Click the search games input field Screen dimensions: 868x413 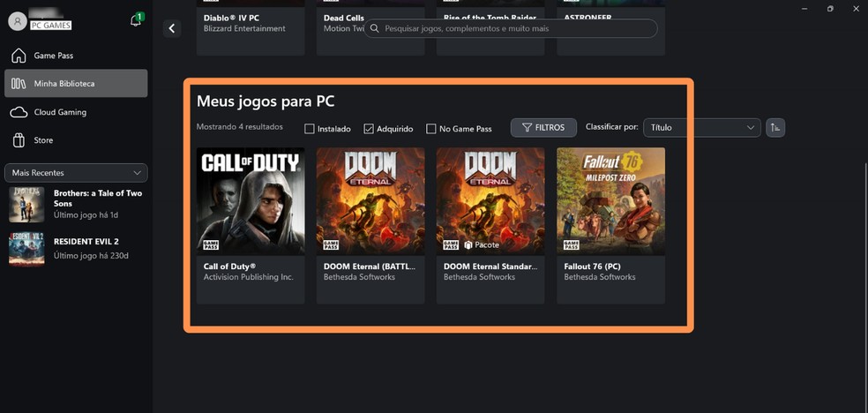[511, 28]
